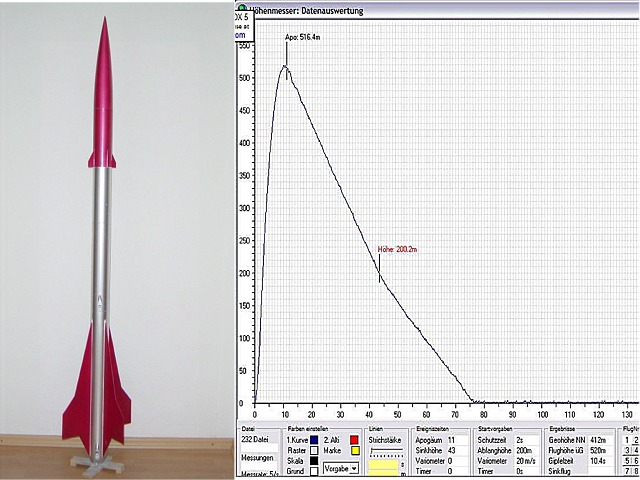Pick the black Skala color swatch
The height and width of the screenshot is (480, 640).
[314, 461]
